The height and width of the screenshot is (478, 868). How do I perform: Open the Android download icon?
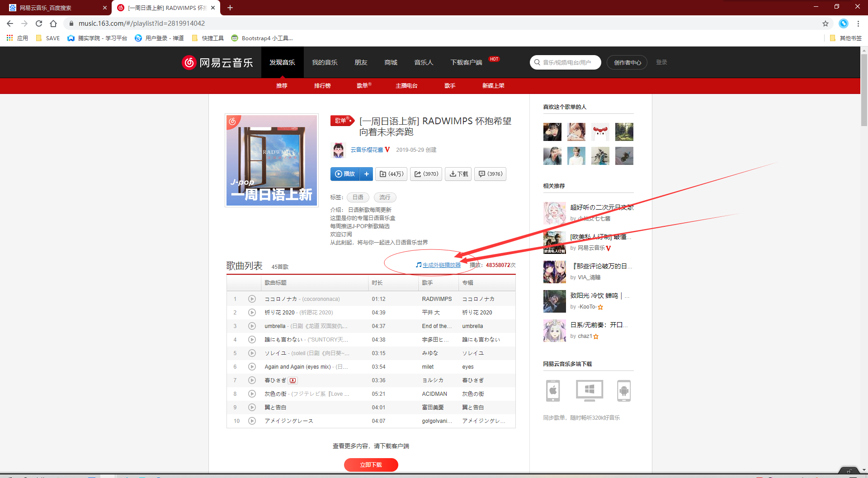(624, 391)
